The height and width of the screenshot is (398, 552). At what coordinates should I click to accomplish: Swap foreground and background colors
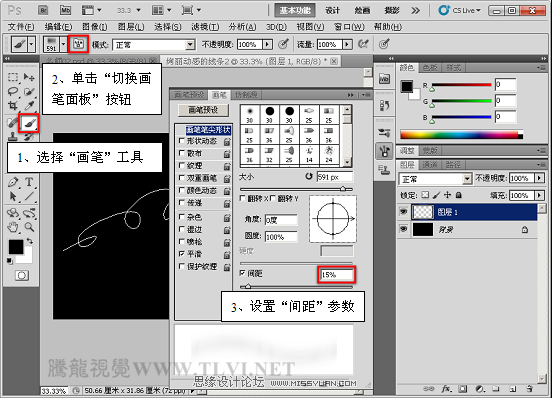[x=30, y=241]
